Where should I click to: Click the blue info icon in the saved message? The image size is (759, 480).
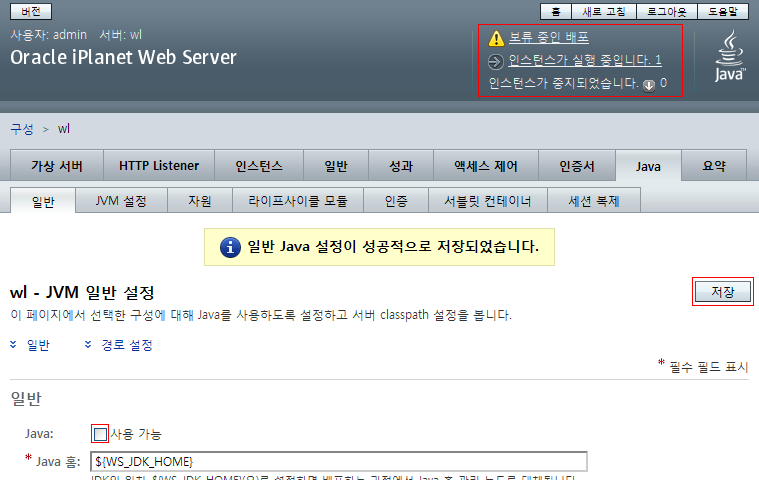(230, 247)
